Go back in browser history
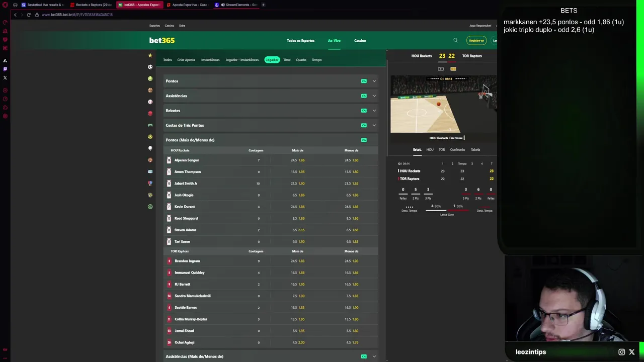The width and height of the screenshot is (644, 362). 15,15
